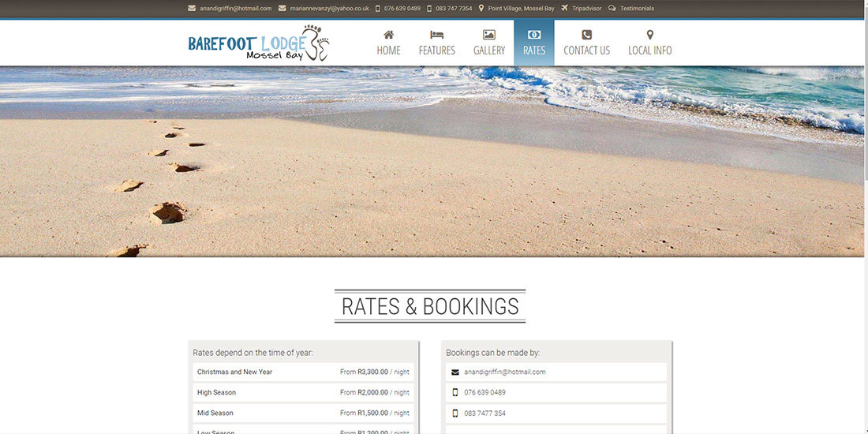Click the bed icon above FEATURES

[x=437, y=35]
